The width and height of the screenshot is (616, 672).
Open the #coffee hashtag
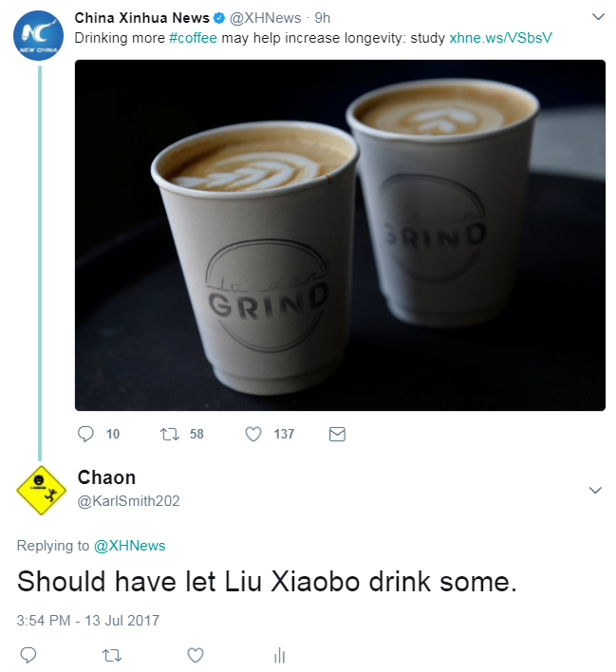[x=193, y=38]
